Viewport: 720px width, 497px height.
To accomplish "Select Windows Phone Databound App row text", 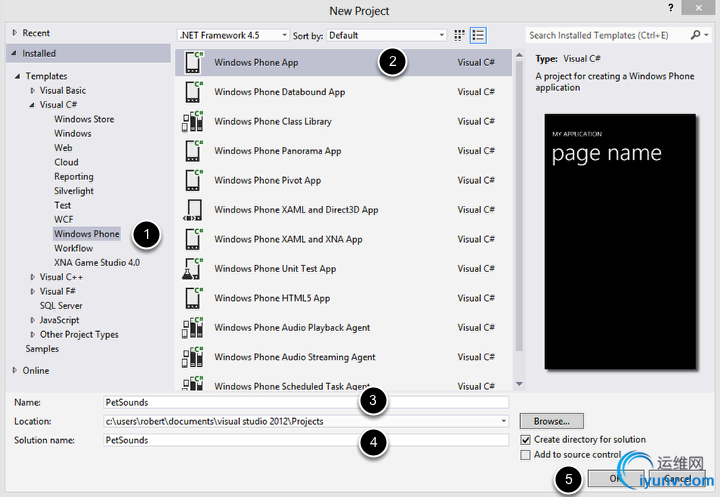I will [279, 92].
